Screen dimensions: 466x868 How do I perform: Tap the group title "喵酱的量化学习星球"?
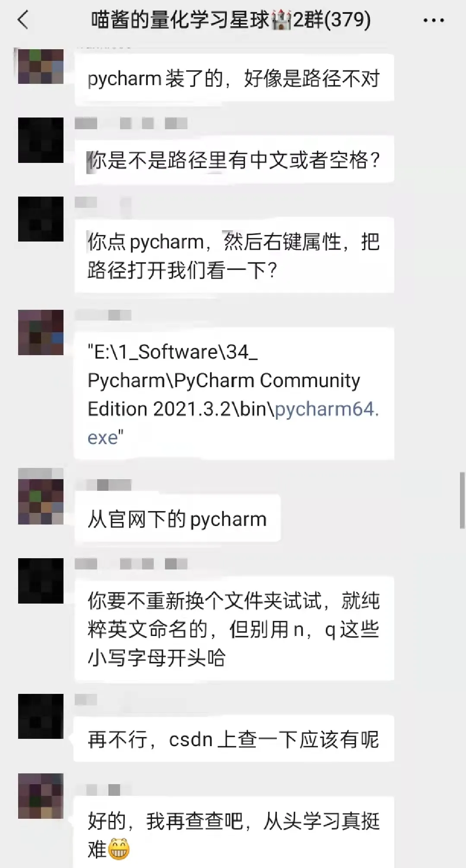click(180, 20)
